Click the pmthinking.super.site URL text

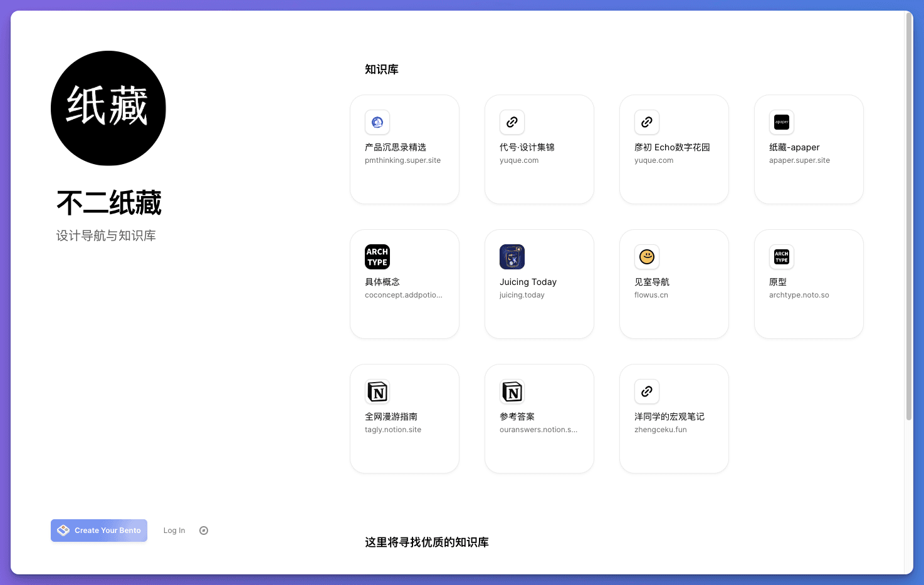coord(402,160)
